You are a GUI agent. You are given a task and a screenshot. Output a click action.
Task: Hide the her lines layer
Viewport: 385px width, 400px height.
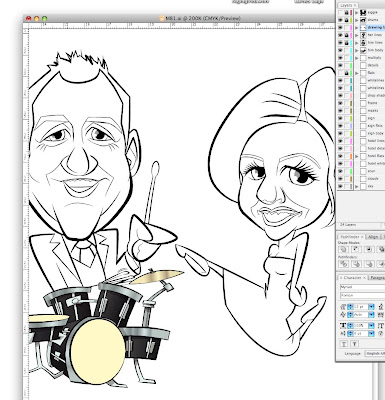click(340, 35)
